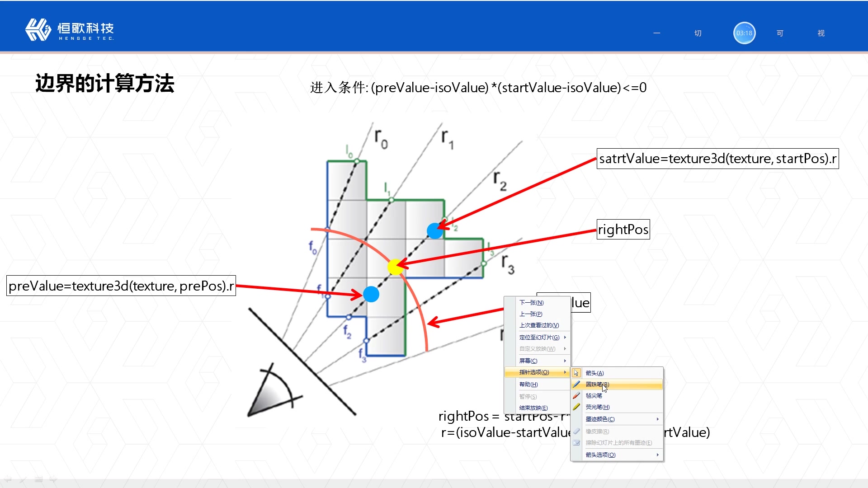Click the 一 label in the header

coord(657,33)
